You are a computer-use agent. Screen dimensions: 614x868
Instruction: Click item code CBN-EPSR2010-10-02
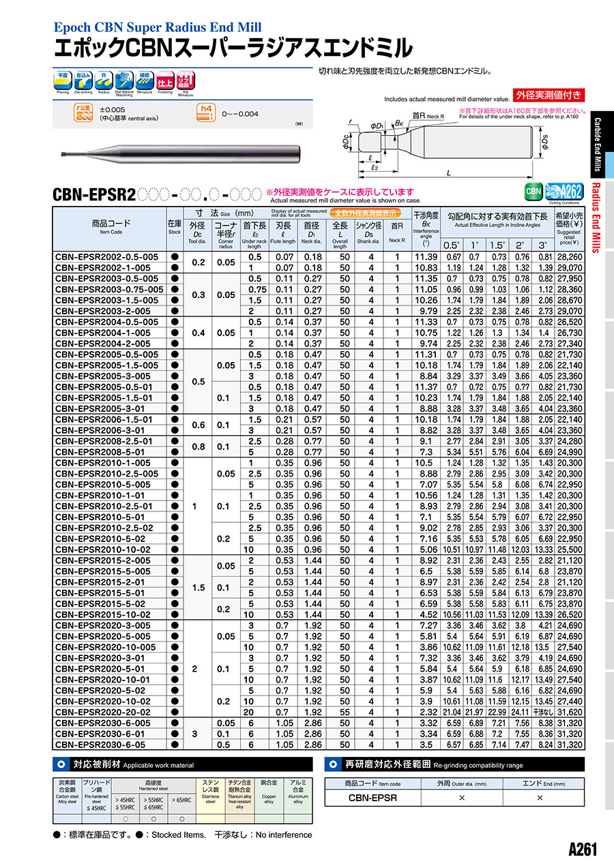102,550
